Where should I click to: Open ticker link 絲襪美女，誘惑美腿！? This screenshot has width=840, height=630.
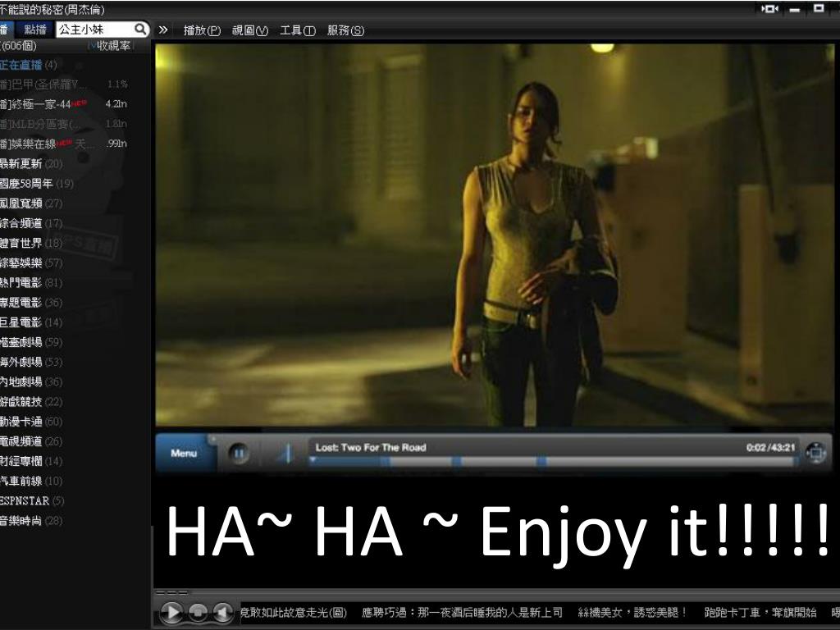point(632,612)
